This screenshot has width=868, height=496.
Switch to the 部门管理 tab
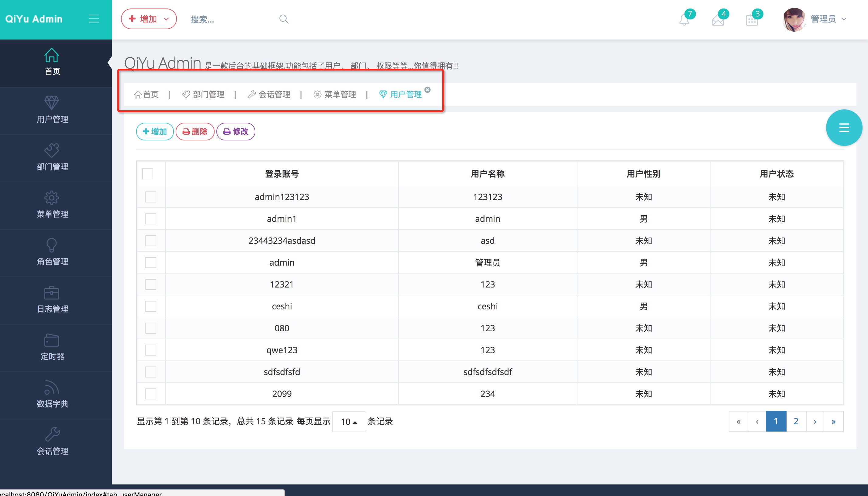pyautogui.click(x=203, y=94)
